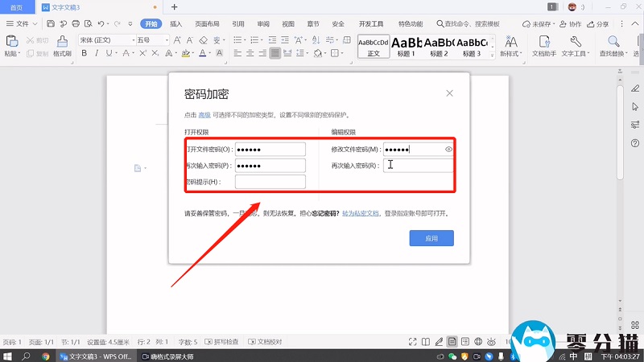Toggle password visibility eye icon
The height and width of the screenshot is (362, 644).
click(448, 150)
